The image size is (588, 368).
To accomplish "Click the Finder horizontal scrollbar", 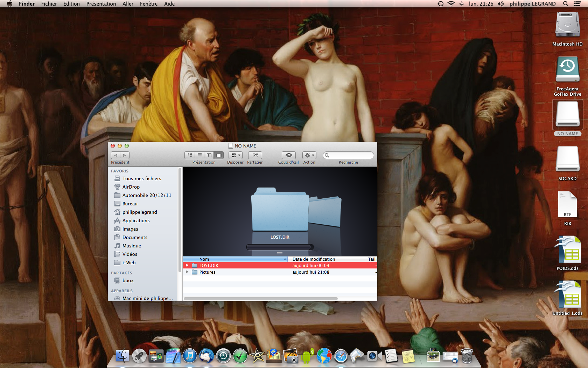I will coord(261,299).
